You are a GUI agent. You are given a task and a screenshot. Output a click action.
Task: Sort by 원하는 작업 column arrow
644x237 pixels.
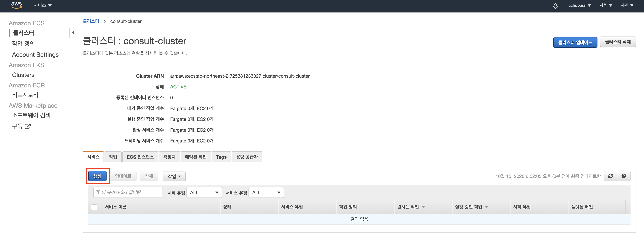(x=423, y=207)
